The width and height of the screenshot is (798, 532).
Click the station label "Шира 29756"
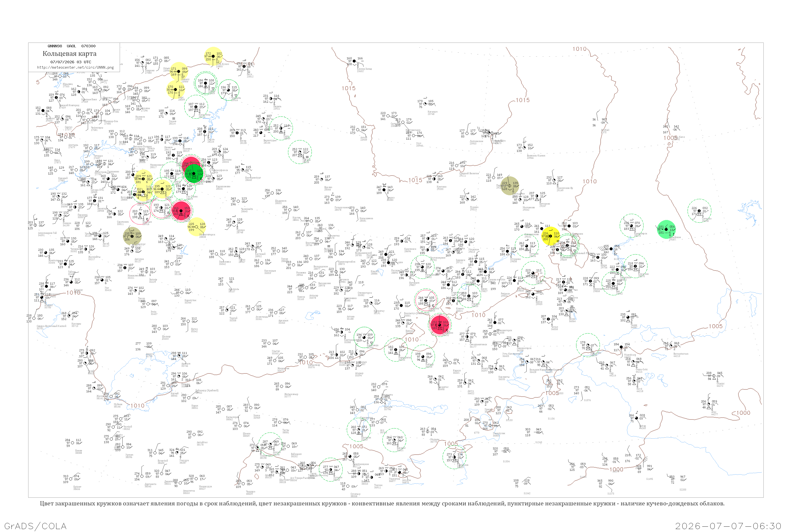click(x=604, y=266)
